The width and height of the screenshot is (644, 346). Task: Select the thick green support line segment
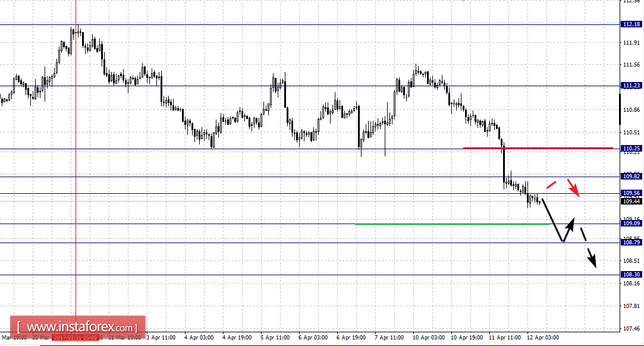pyautogui.click(x=452, y=224)
